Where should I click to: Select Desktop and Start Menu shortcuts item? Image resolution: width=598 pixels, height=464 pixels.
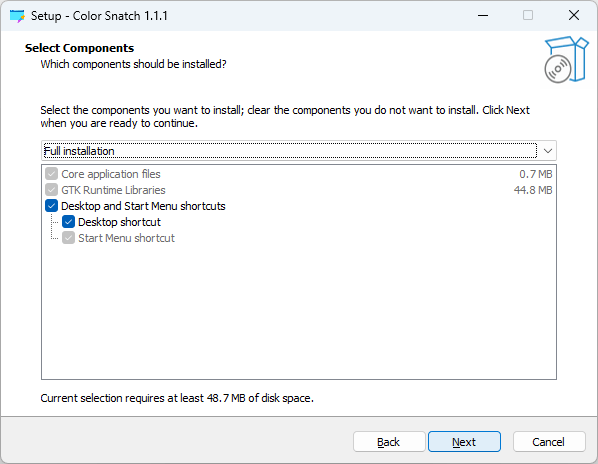pyautogui.click(x=143, y=206)
